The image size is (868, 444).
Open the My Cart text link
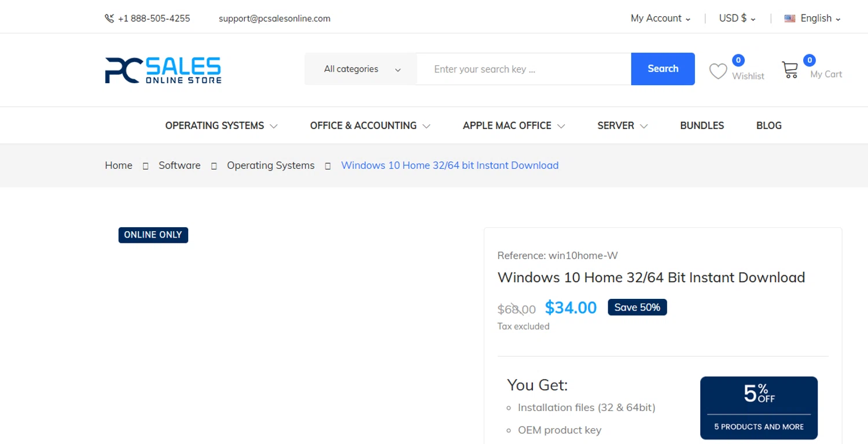pyautogui.click(x=826, y=74)
